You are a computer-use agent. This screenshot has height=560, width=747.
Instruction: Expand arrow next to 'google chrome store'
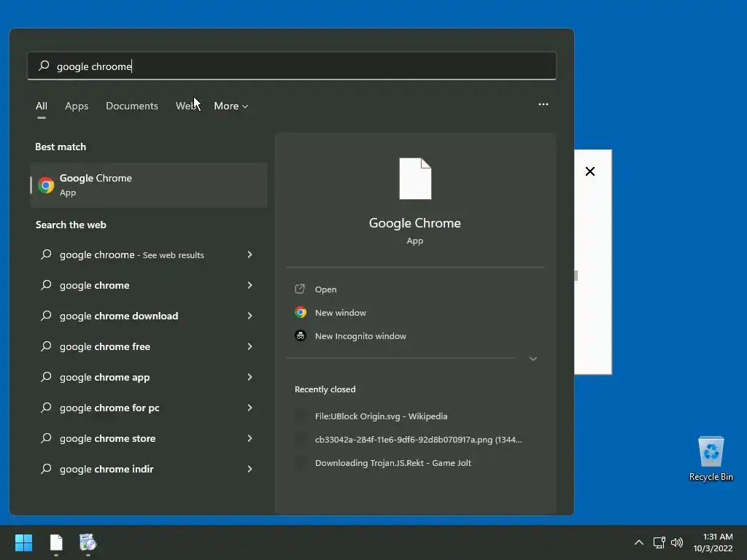click(249, 438)
